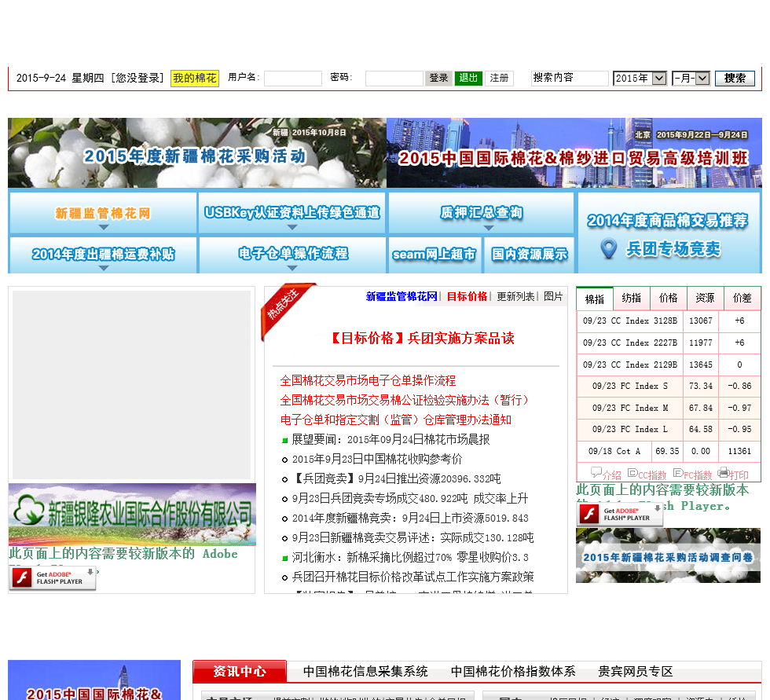Switch to the 纺指 tab

tap(632, 298)
